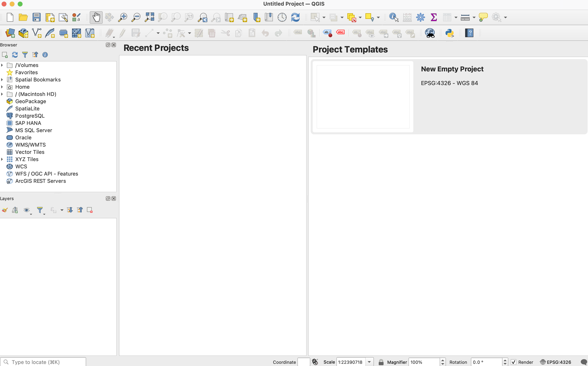588x366 pixels.
Task: Expand the Home folder node
Action: 2,87
